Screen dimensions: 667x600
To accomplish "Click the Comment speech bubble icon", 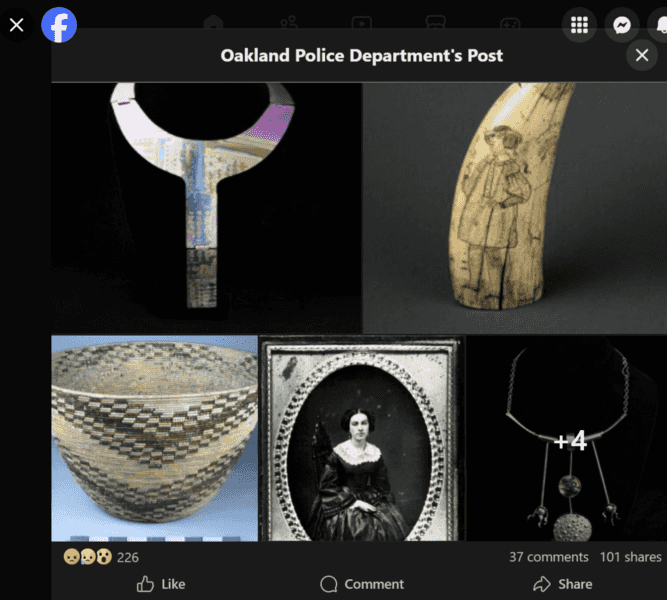I will (328, 584).
